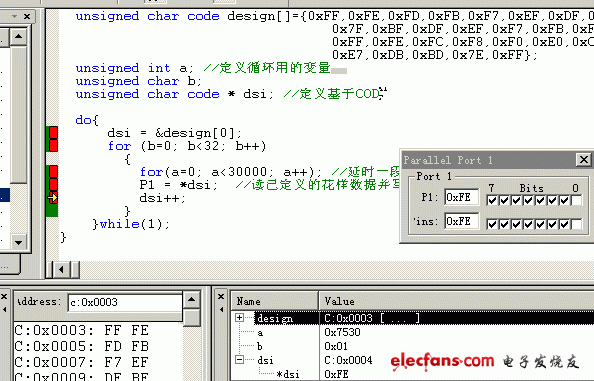The image size is (594, 381).
Task: Click the memory Address input field
Action: pos(125,302)
